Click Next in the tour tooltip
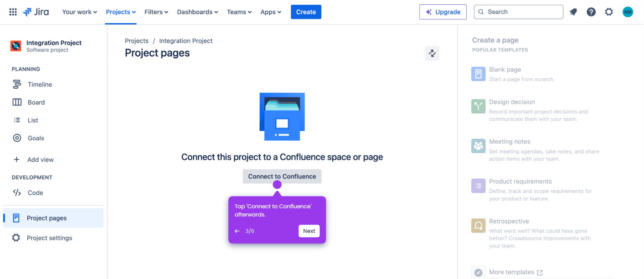The image size is (644, 279). [309, 231]
